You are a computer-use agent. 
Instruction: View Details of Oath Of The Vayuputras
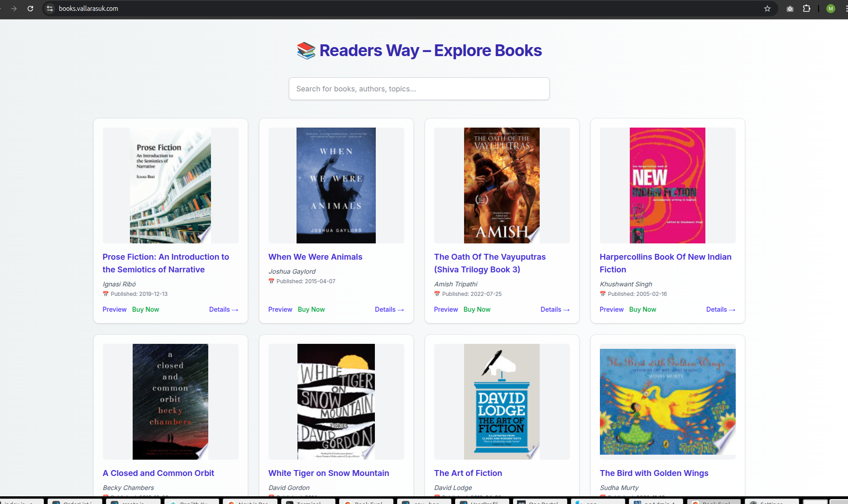[555, 309]
